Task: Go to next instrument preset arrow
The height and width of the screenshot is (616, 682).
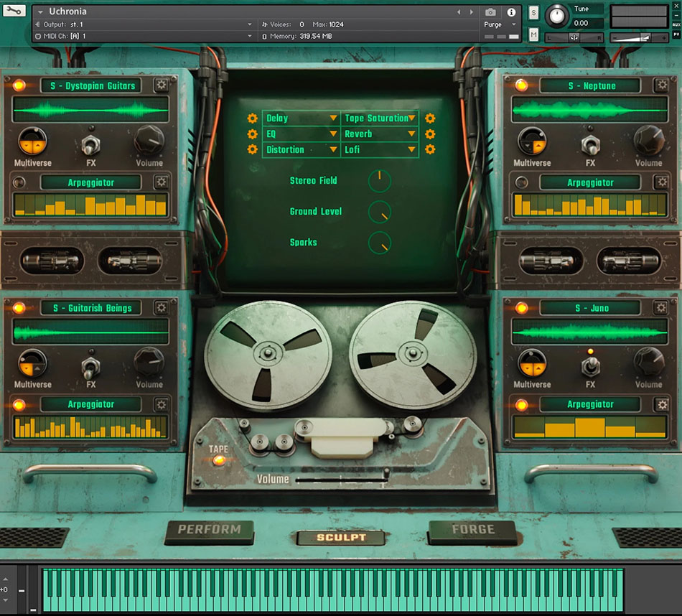Action: coord(472,12)
